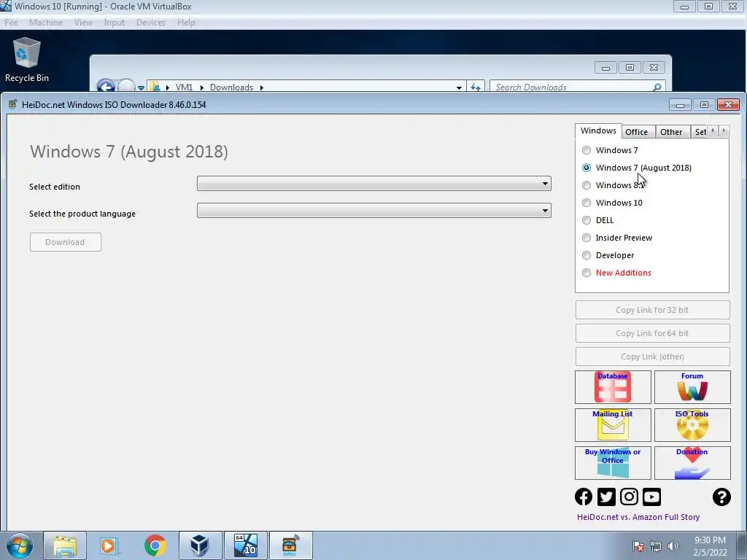
Task: Open the volume speaker icon in tray
Action: [673, 546]
